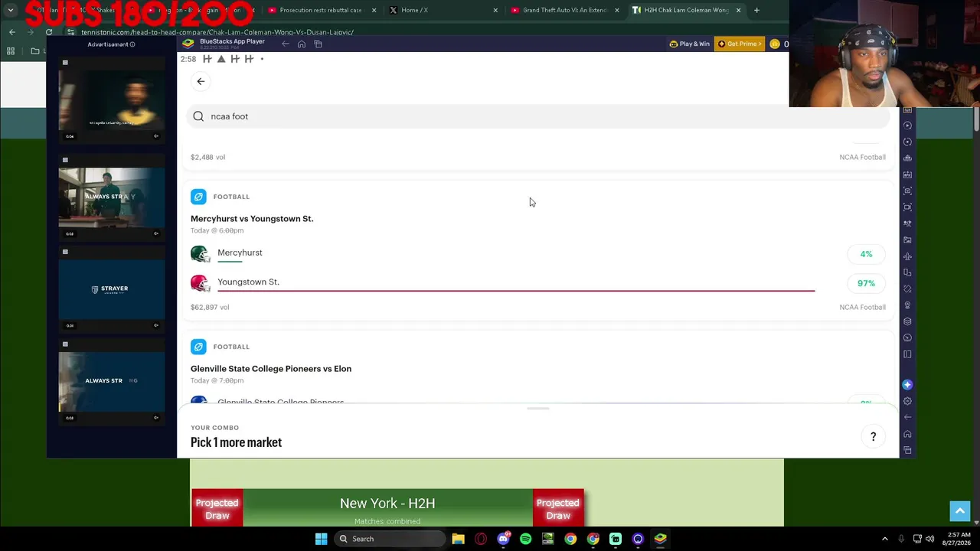Launch Spotify from the taskbar
This screenshot has height=551, width=980.
(525, 539)
